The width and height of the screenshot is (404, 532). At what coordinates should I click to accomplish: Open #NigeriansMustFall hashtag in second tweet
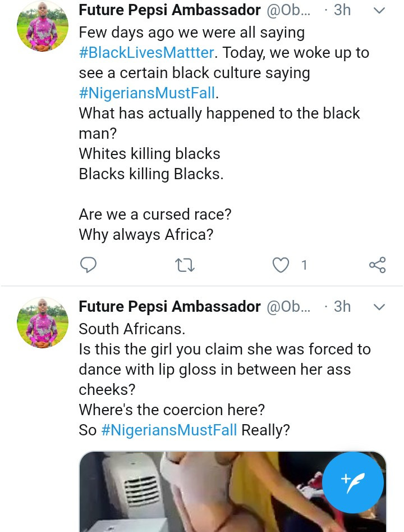(169, 430)
